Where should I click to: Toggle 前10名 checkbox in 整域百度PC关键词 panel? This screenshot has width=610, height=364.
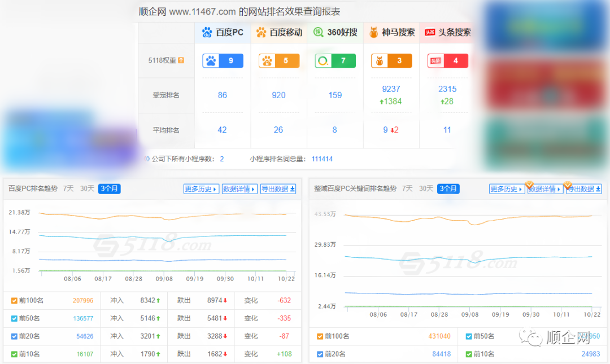point(469,354)
